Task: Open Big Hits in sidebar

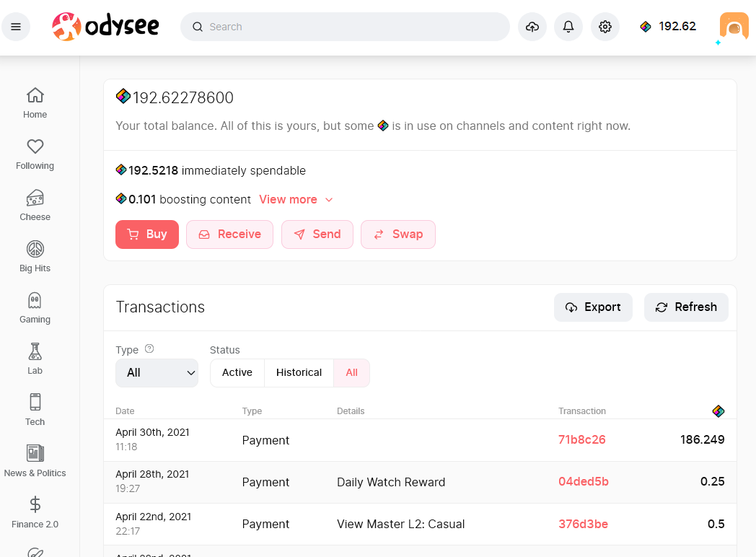Action: 35,257
